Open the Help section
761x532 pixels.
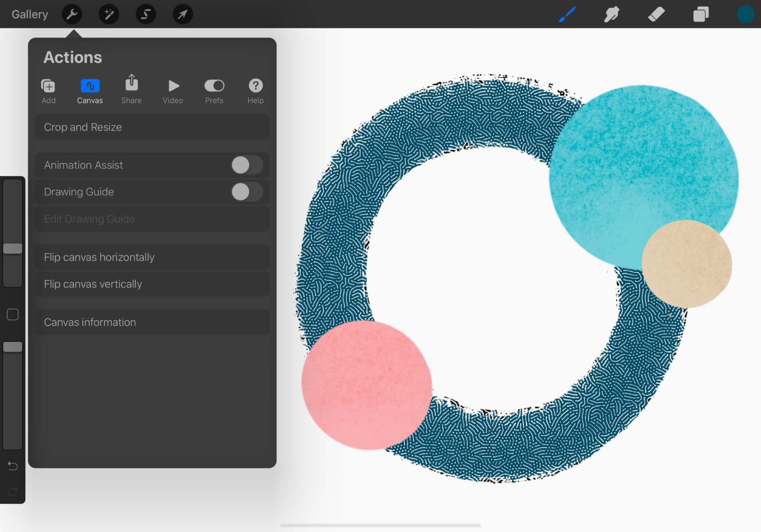point(255,90)
